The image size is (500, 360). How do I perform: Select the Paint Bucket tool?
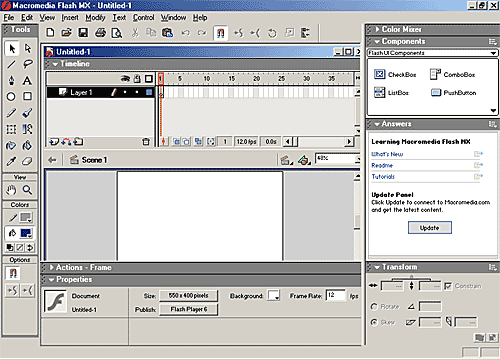[x=27, y=145]
